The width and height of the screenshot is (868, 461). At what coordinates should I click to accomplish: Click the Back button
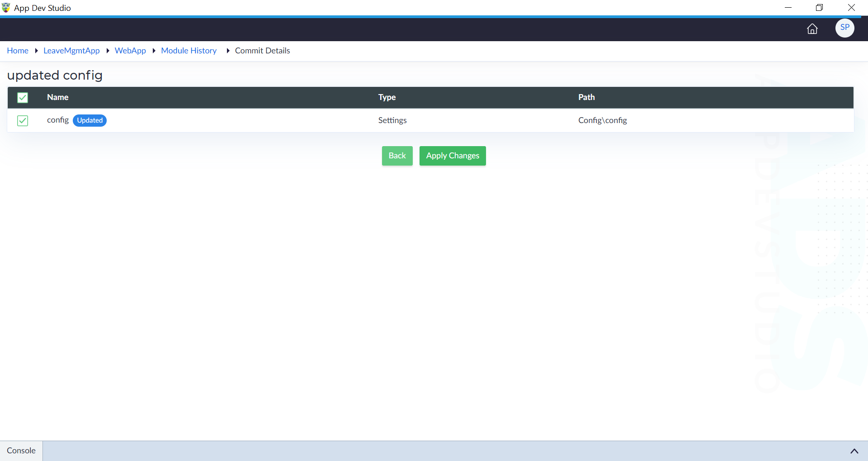click(x=397, y=156)
